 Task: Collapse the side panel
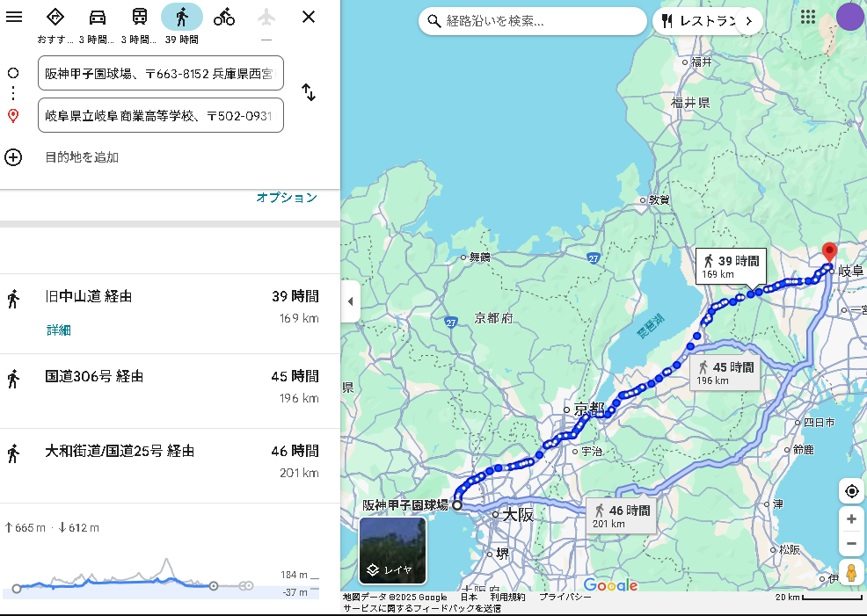pyautogui.click(x=350, y=301)
